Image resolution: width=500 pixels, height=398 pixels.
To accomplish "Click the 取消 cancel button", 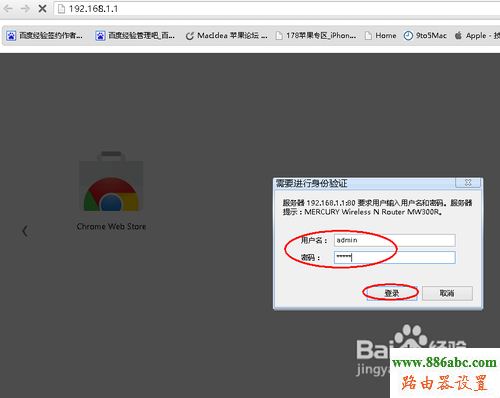I will click(x=447, y=293).
